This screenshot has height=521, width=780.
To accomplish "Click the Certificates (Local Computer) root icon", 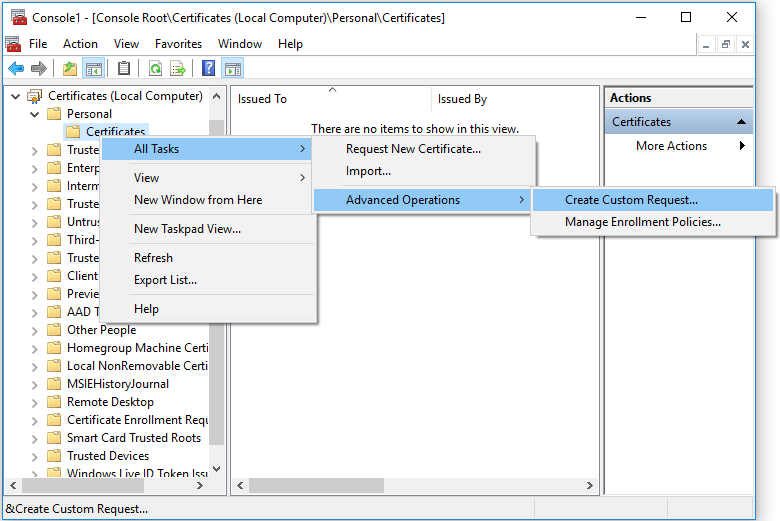I will tap(34, 96).
